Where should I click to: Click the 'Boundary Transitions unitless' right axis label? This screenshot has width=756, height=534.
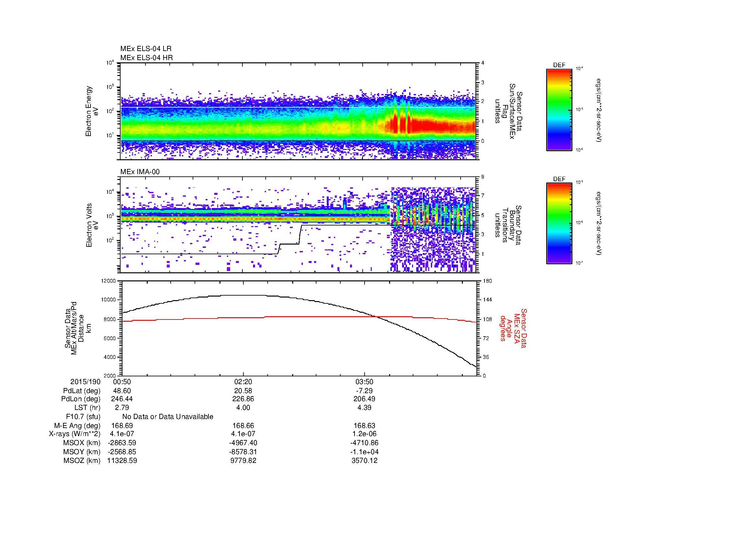coord(508,225)
